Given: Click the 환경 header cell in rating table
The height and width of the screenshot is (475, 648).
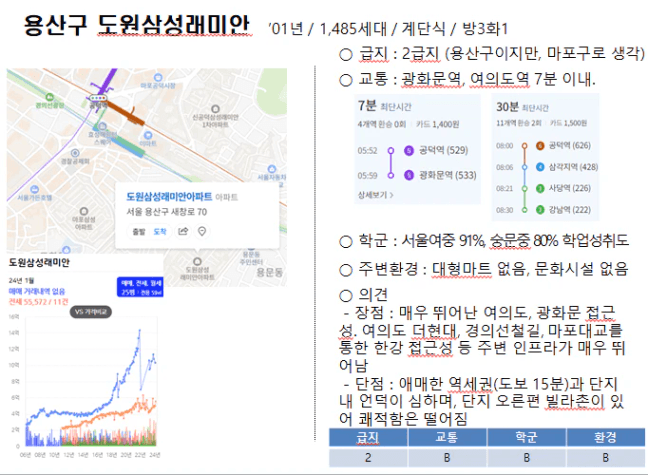Looking at the screenshot, I should (x=605, y=437).
